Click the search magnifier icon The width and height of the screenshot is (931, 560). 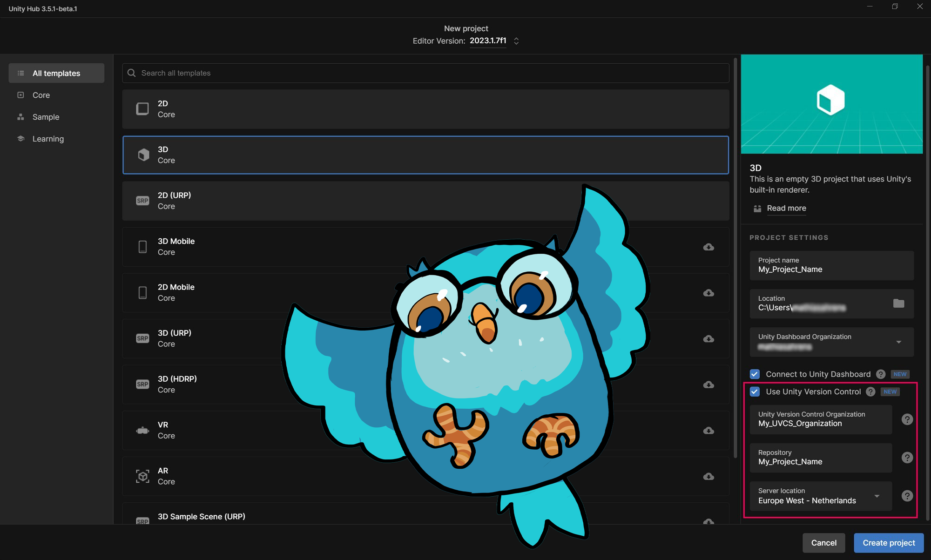131,73
